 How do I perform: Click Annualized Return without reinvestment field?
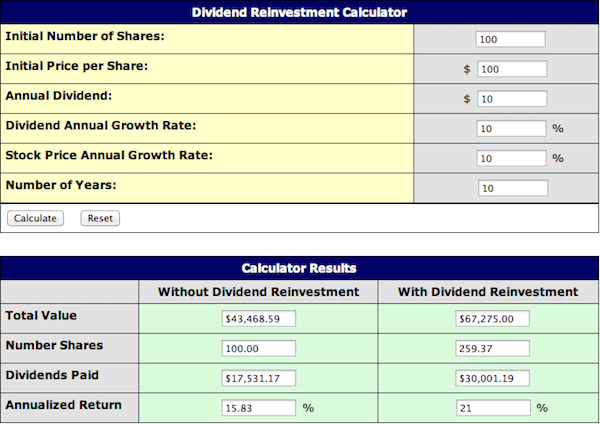click(x=259, y=408)
